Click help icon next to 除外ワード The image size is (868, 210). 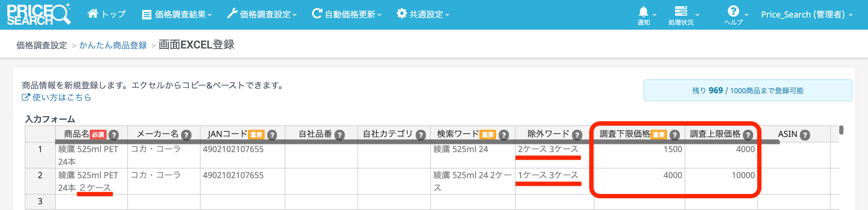pos(577,135)
